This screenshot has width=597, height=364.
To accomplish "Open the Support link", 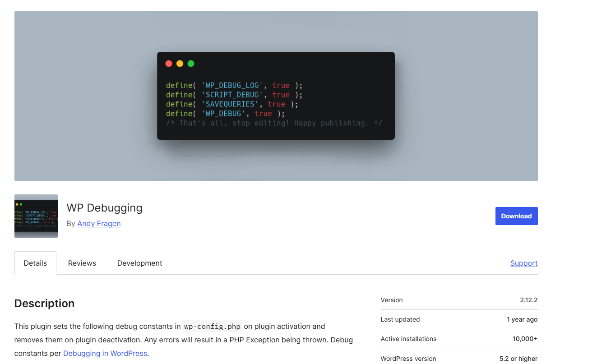I will tap(523, 263).
